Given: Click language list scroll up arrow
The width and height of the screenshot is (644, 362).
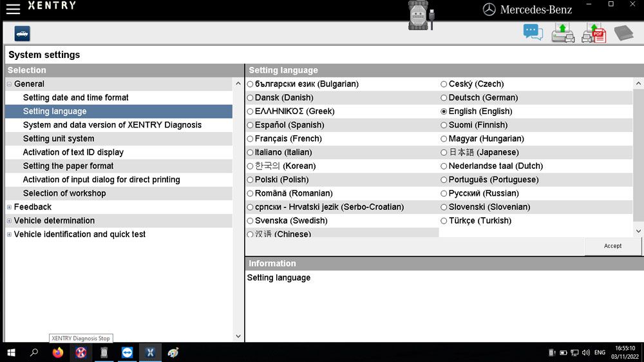Looking at the screenshot, I should coord(638,83).
